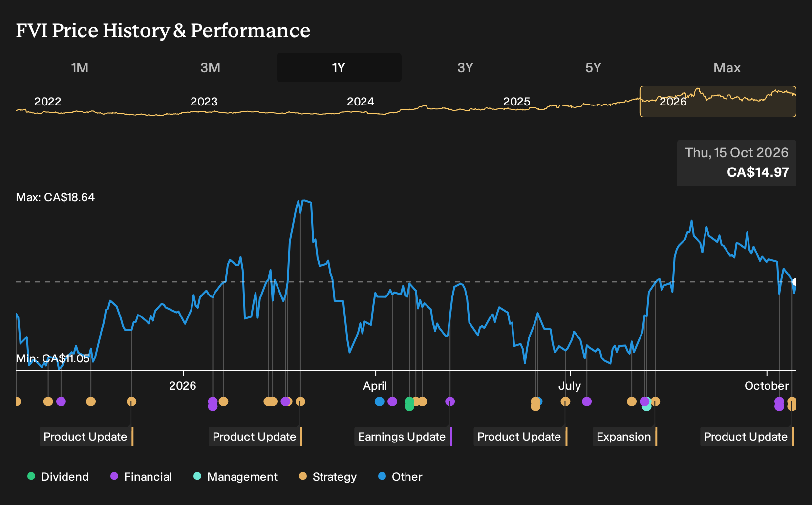Jump to 2023 in overview timeline

pos(204,102)
